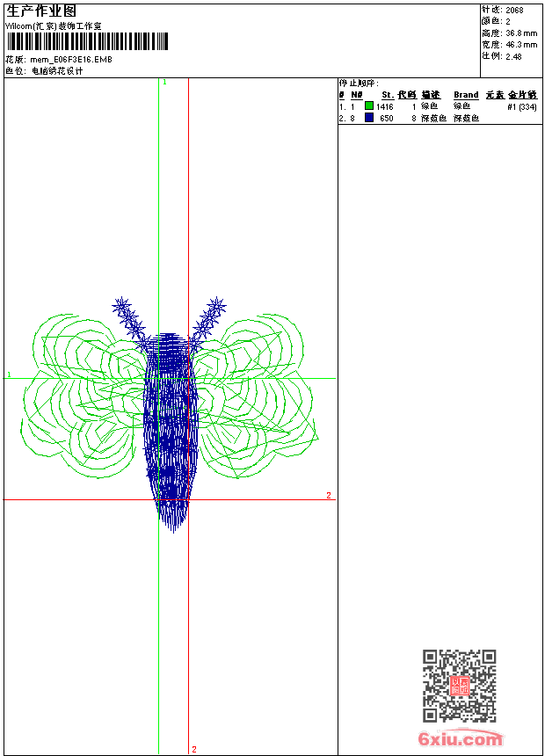Click the green marker 1 beside the horizontal line
This screenshot has height=756, width=545.
(9, 374)
